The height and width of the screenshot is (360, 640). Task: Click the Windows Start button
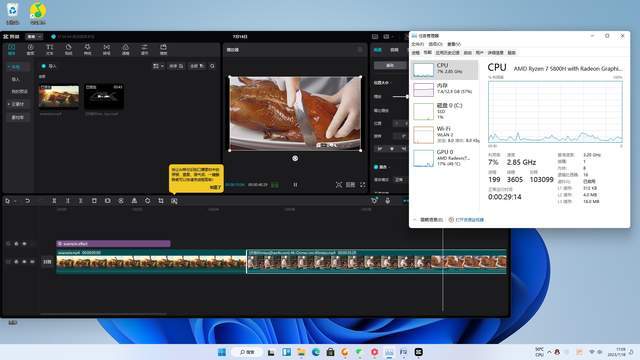pyautogui.click(x=222, y=352)
